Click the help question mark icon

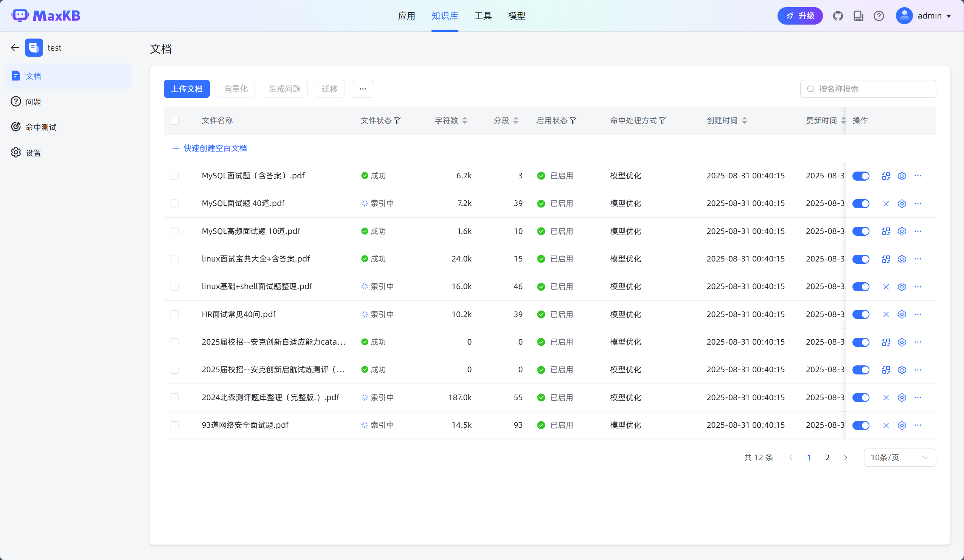tap(879, 16)
